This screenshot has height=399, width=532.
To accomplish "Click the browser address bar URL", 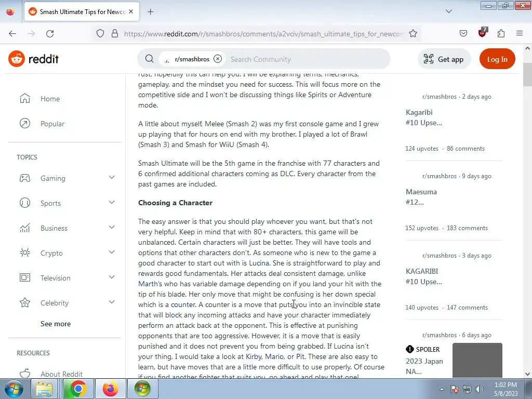I will click(x=263, y=34).
